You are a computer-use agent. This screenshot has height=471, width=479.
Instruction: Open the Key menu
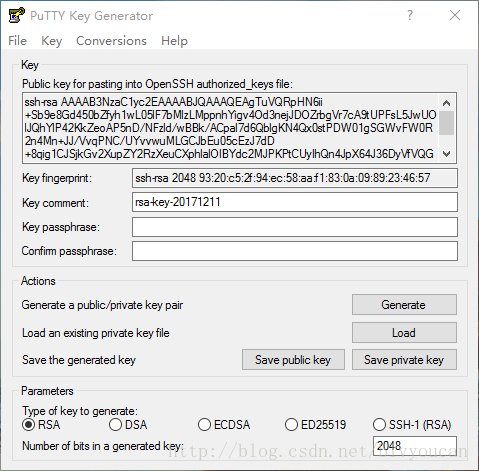[51, 41]
